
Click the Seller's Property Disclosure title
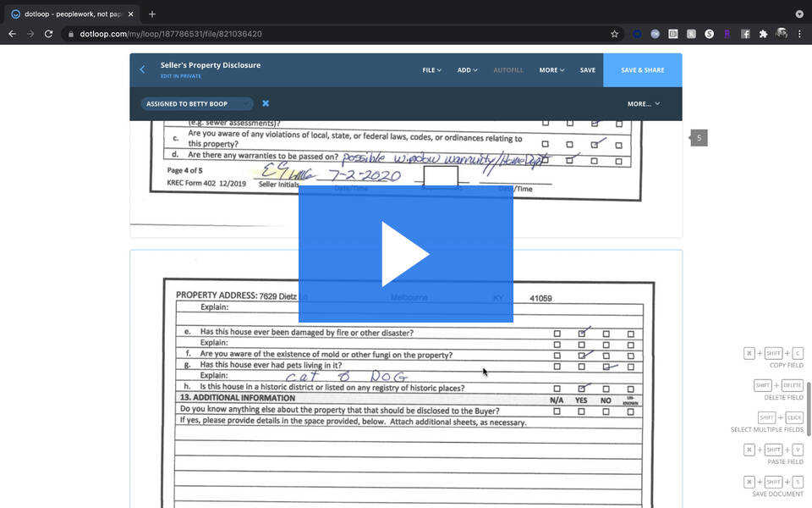click(x=211, y=65)
